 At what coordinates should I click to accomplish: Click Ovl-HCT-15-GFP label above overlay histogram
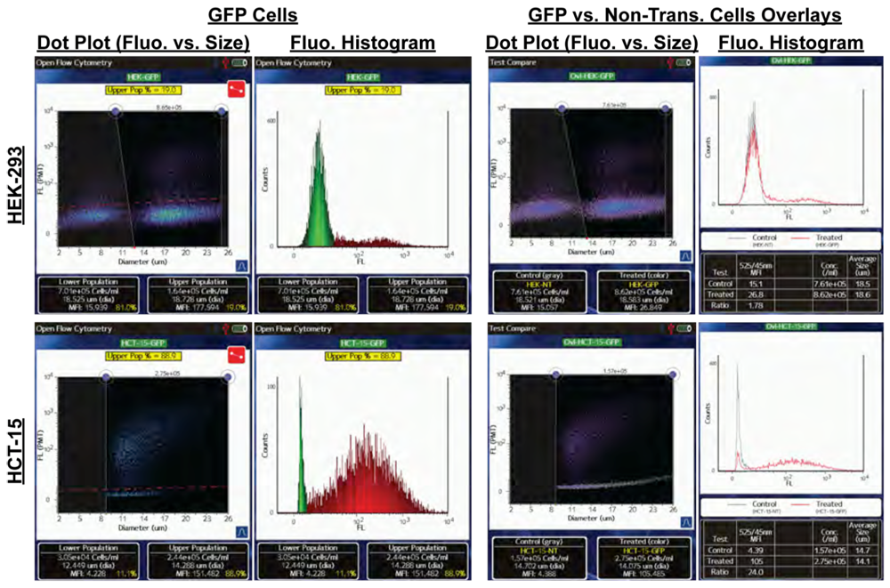(x=791, y=327)
